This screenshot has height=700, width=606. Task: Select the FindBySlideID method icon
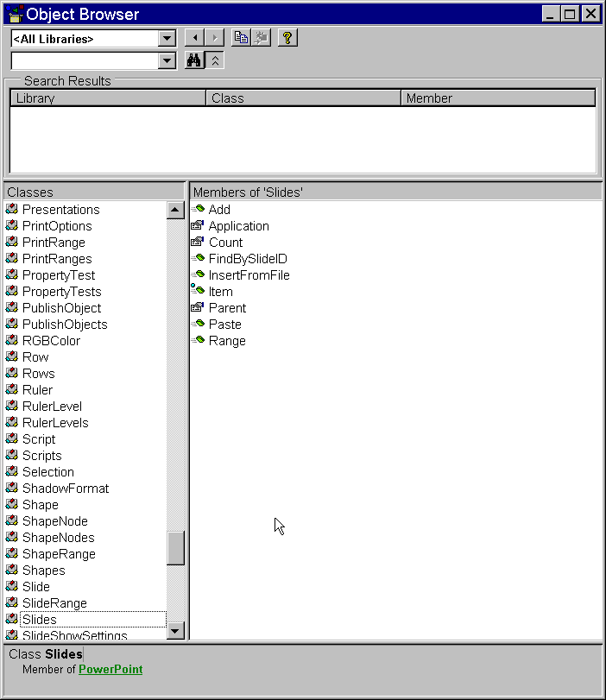(198, 258)
